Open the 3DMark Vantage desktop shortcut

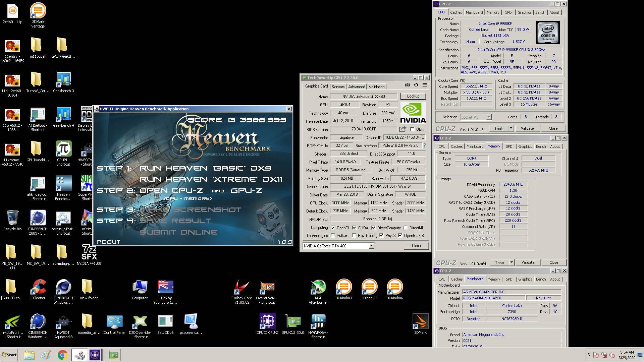tap(38, 15)
